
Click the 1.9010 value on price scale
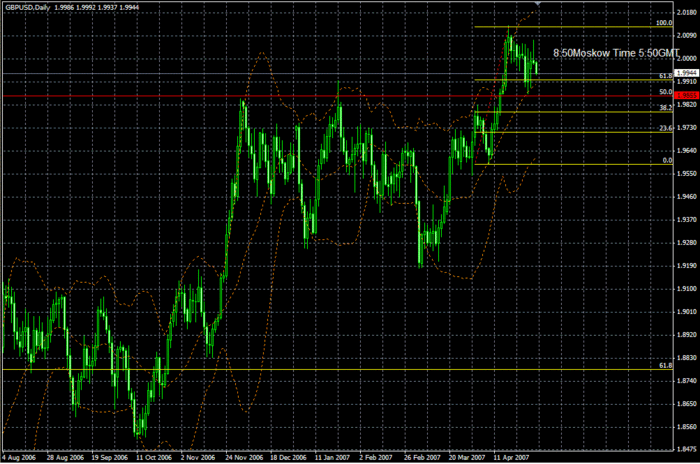pos(687,312)
